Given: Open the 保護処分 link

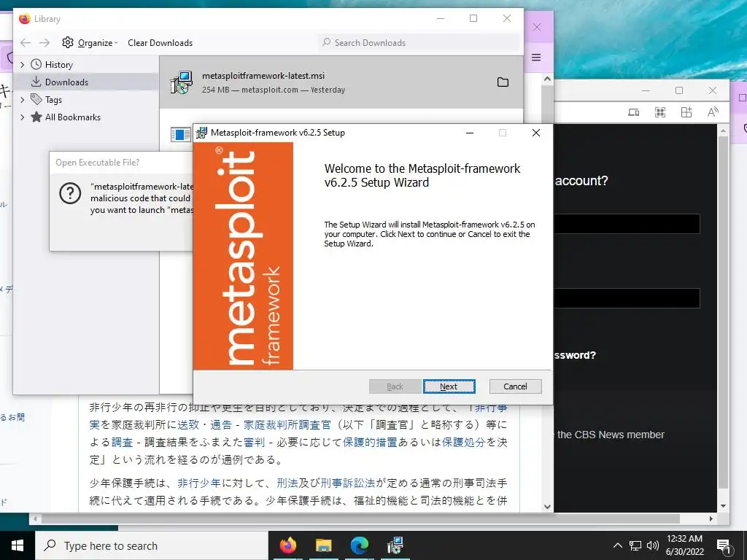Looking at the screenshot, I should click(x=463, y=443).
